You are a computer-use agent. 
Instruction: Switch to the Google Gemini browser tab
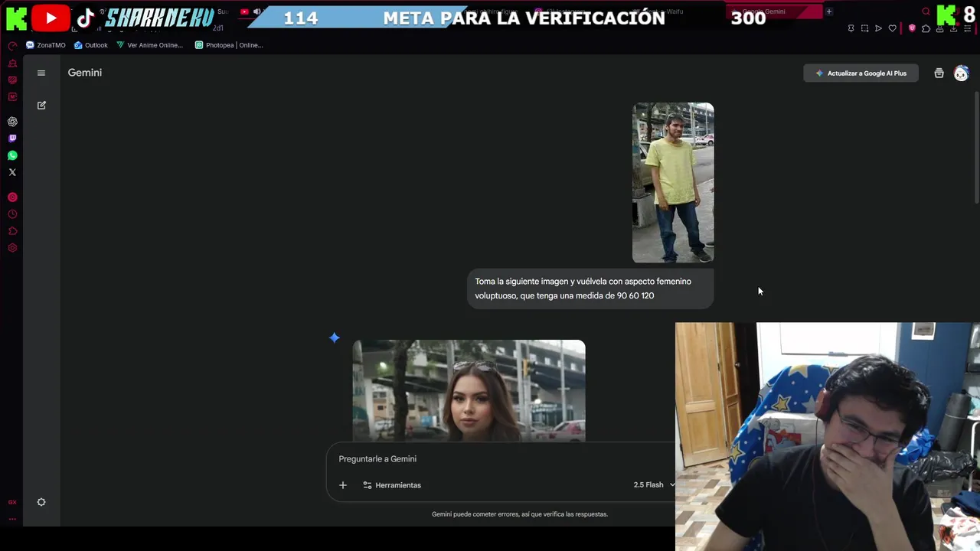(x=773, y=11)
